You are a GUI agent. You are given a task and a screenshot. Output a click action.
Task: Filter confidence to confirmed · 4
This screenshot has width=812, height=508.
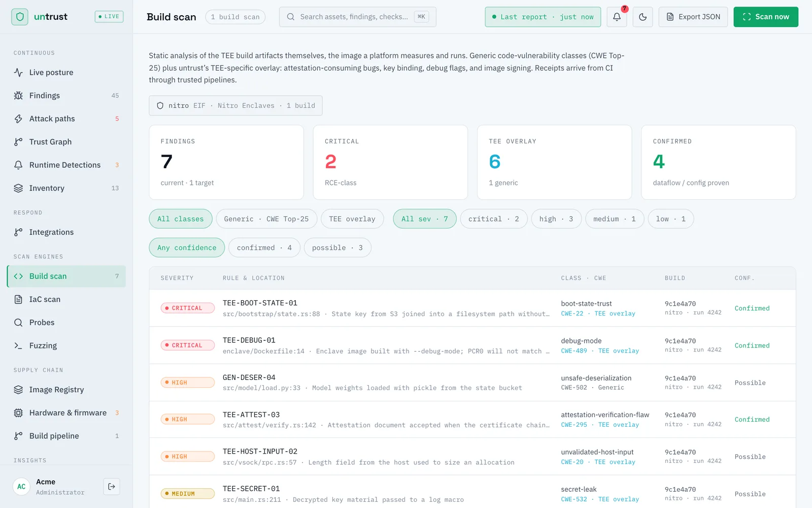coord(264,248)
